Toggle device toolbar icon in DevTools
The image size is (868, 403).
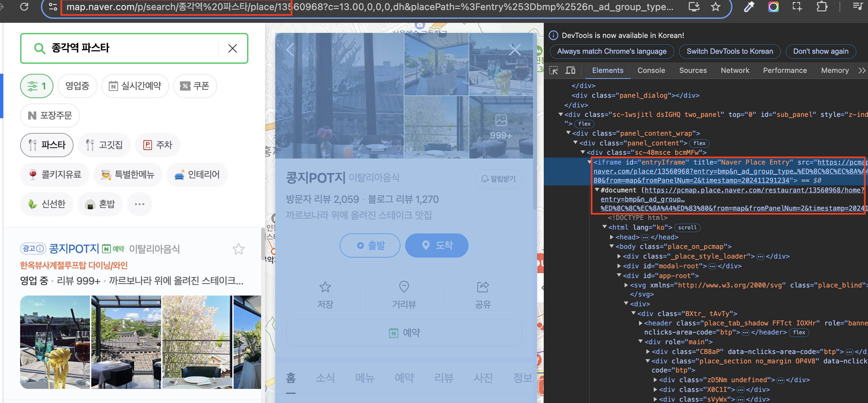click(x=570, y=71)
